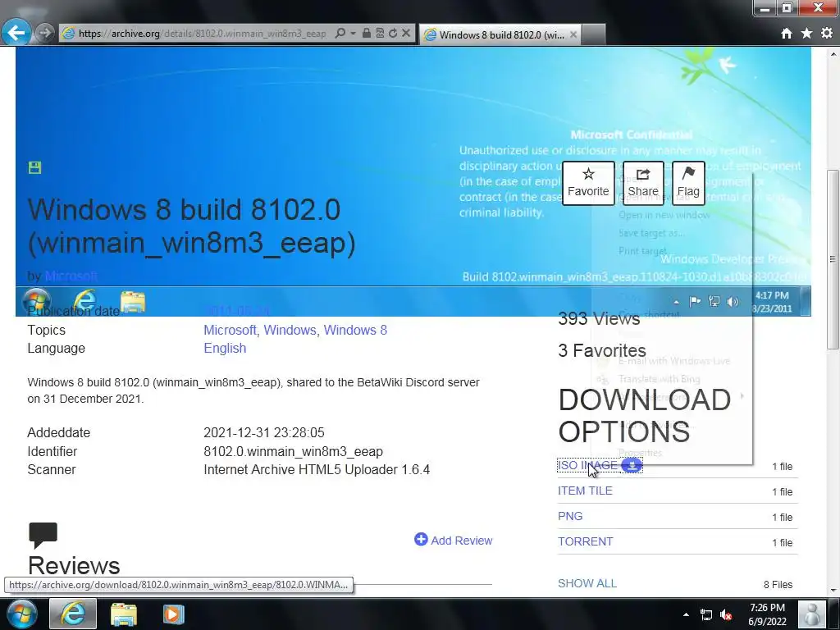Open the Windows 7 Start menu
840x630 pixels.
22,614
